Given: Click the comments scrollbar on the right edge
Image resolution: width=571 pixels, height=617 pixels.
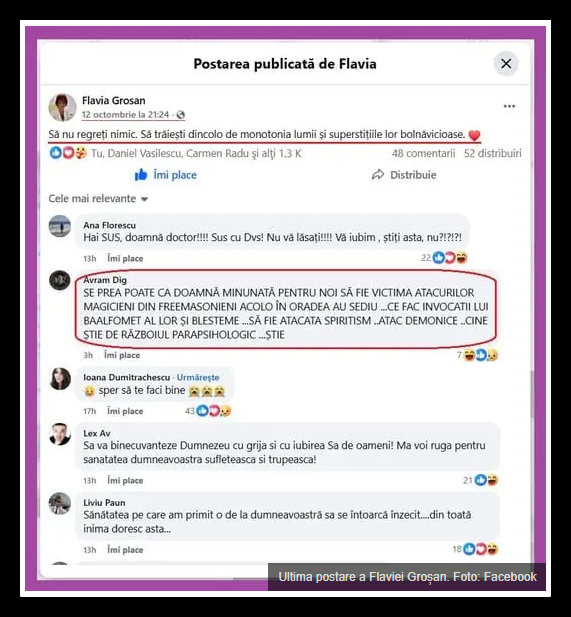Looking at the screenshot, I should 532,395.
